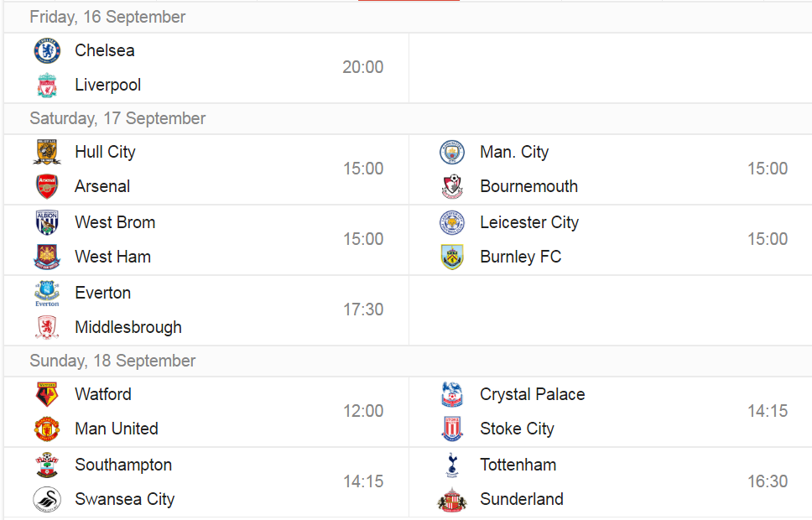The width and height of the screenshot is (812, 520).
Task: Select the Middlesbrough team name
Action: (128, 327)
